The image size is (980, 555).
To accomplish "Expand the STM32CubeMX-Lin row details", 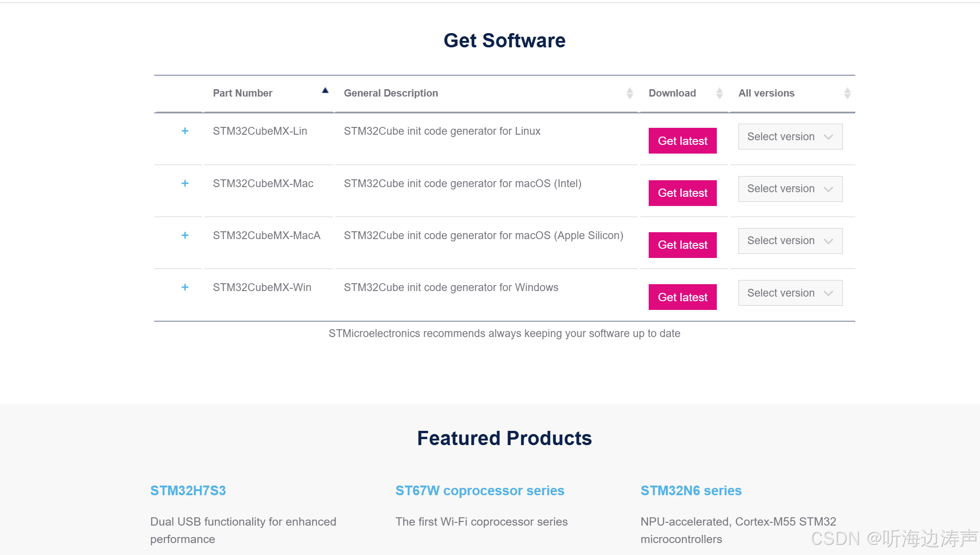I will coord(185,131).
